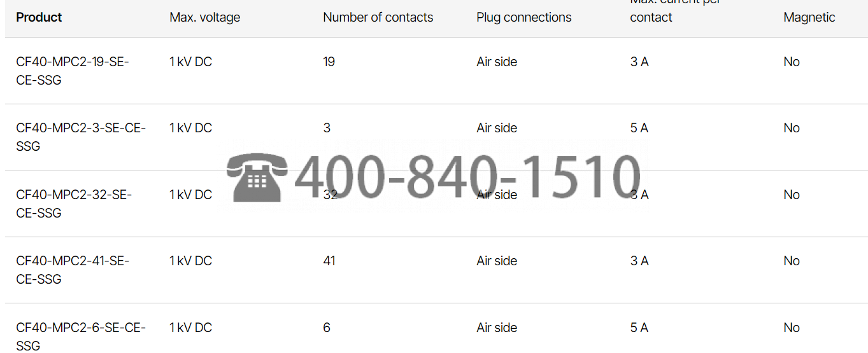Viewport: 868px width, 353px height.
Task: Click the Product column header
Action: coord(39,17)
